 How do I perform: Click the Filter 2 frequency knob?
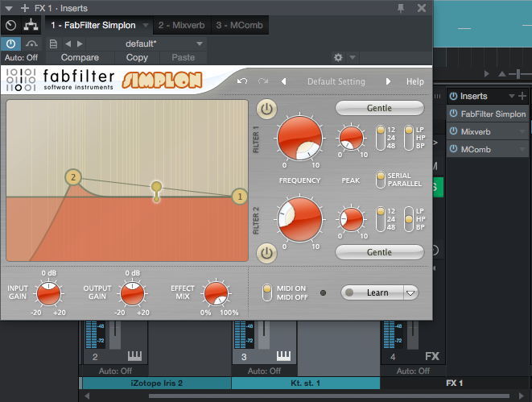(x=300, y=219)
